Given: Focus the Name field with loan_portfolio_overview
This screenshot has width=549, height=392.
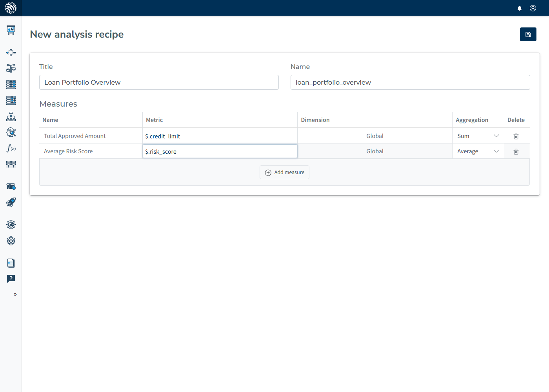Looking at the screenshot, I should 410,82.
